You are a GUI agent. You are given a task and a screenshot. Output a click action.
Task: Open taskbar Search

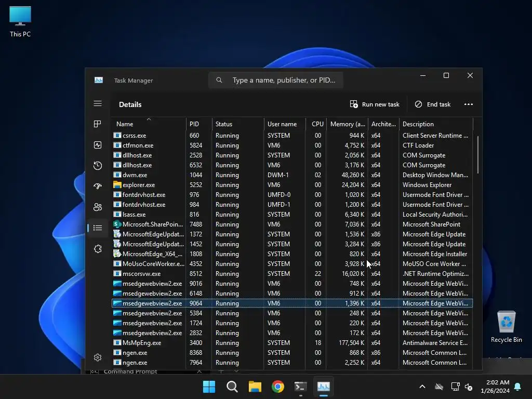click(x=232, y=387)
